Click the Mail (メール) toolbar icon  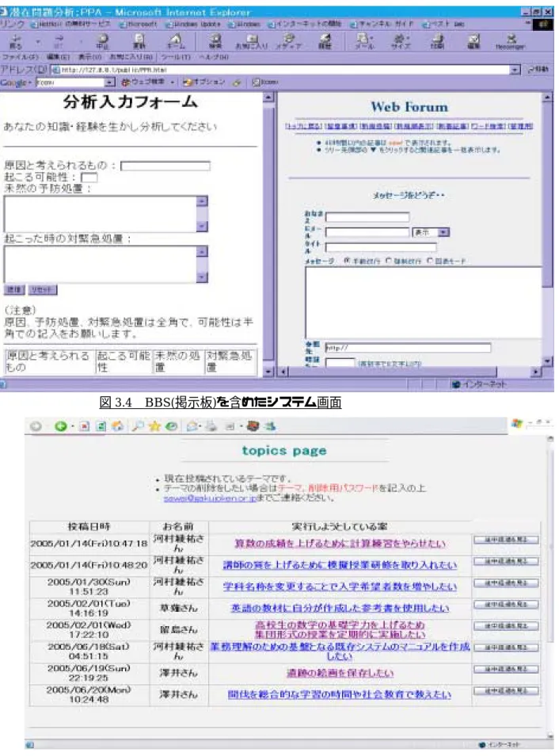(x=364, y=41)
